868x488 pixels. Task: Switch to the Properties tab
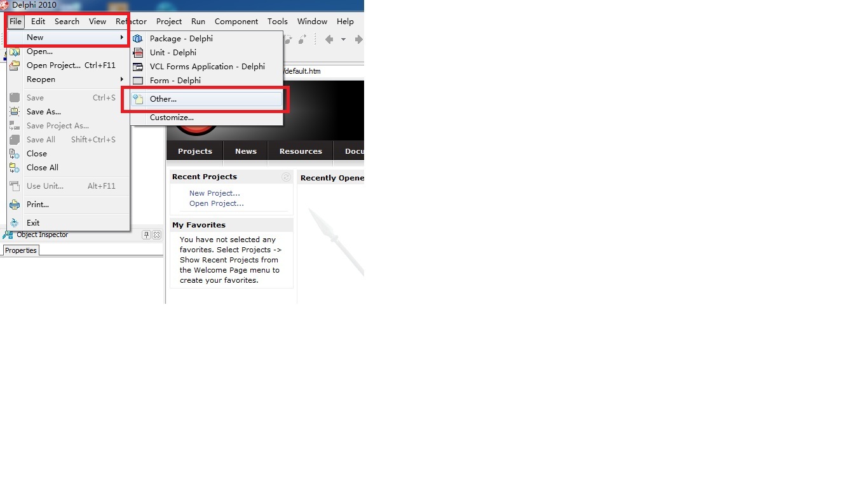point(21,250)
